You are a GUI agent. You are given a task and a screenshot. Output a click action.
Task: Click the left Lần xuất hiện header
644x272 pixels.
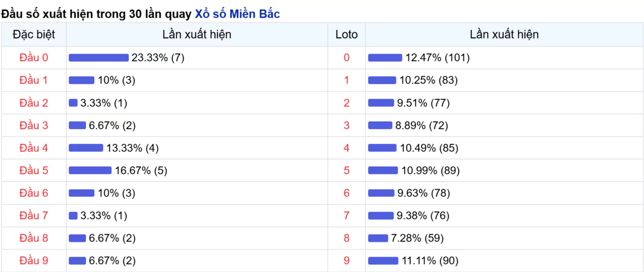coord(197,34)
